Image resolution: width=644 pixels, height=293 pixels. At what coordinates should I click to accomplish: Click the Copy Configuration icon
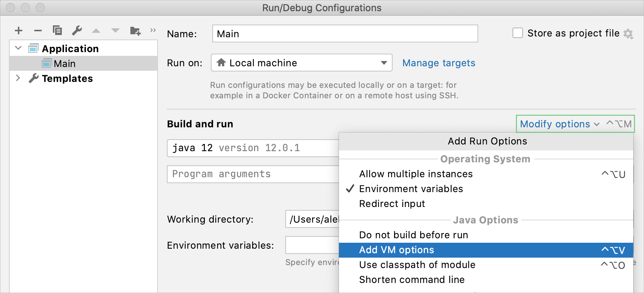57,30
